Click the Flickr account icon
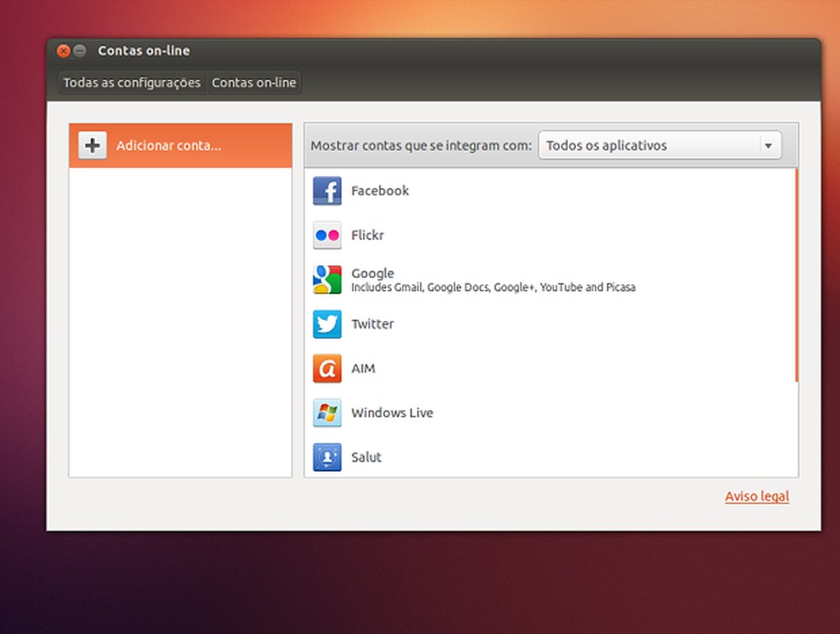Screen dimensions: 840x634 pos(327,235)
